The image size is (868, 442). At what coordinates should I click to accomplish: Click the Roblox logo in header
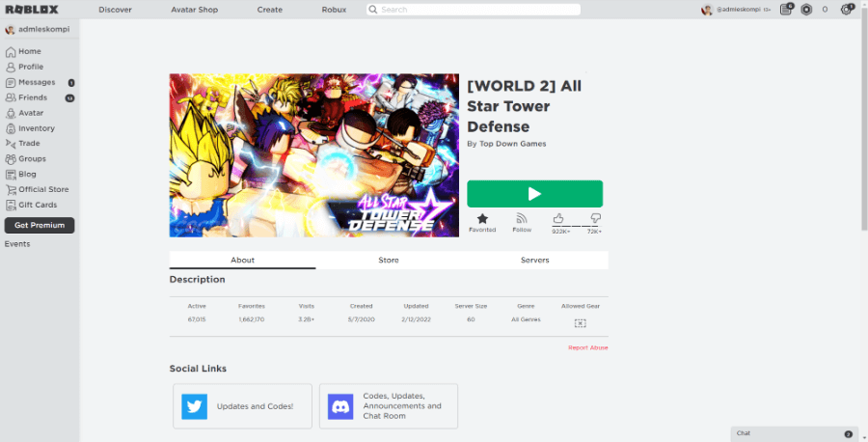pos(32,10)
